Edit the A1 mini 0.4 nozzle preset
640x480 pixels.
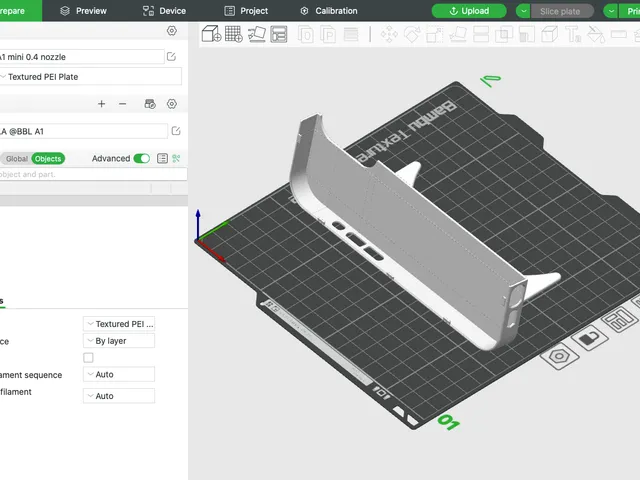point(171,57)
